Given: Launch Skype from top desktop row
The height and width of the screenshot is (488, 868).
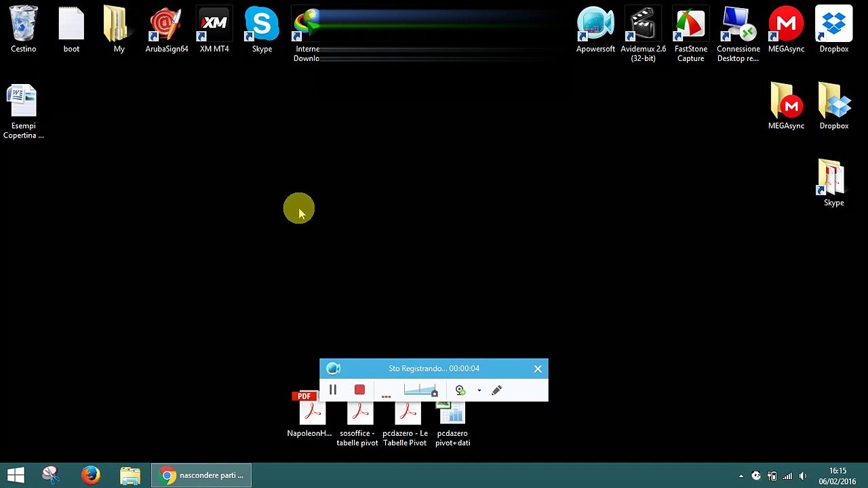Looking at the screenshot, I should pos(262,30).
